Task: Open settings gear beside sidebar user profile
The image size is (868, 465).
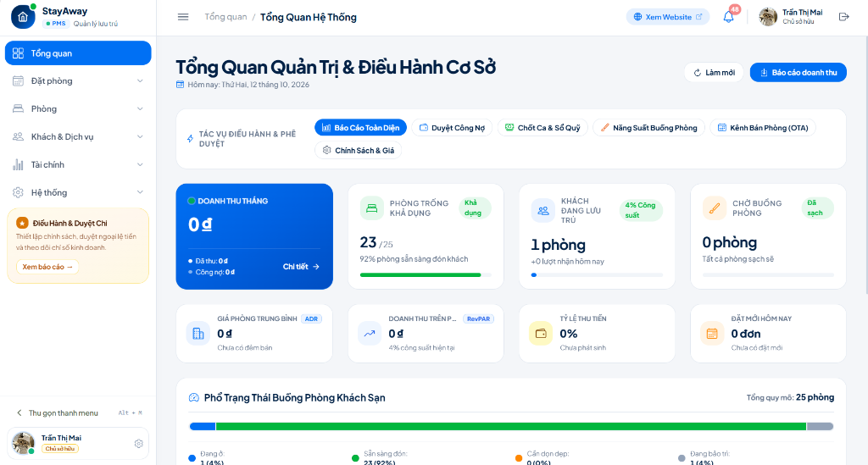Action: click(x=138, y=444)
